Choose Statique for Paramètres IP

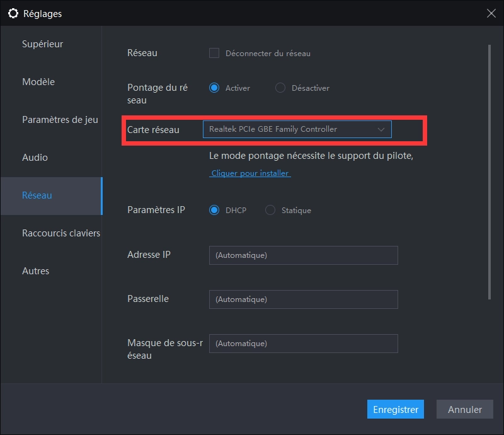pyautogui.click(x=270, y=210)
